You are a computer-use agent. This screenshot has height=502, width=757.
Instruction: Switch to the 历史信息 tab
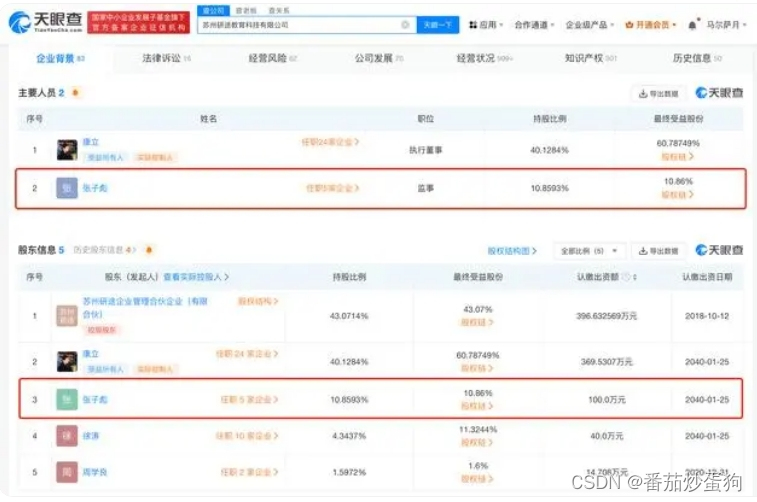[x=697, y=58]
